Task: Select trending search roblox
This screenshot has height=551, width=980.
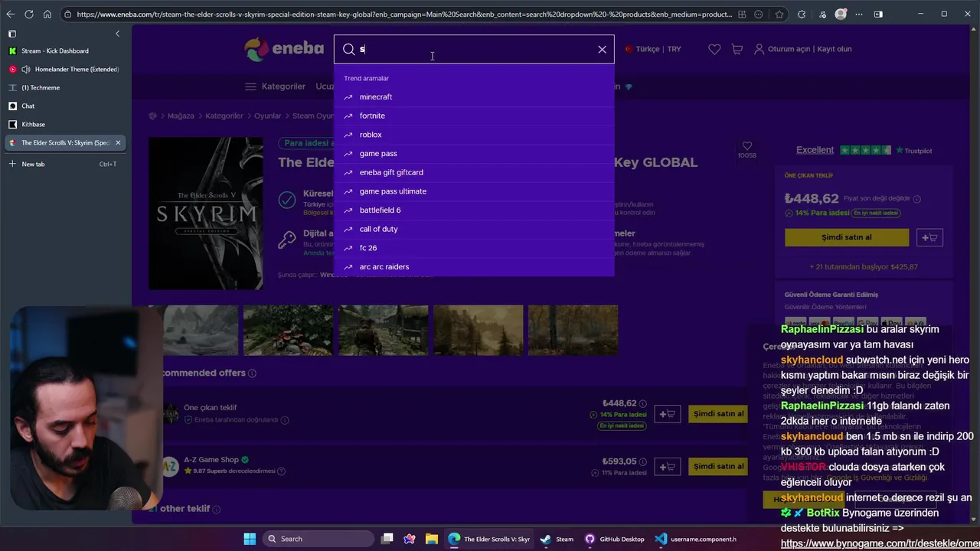Action: [x=474, y=135]
